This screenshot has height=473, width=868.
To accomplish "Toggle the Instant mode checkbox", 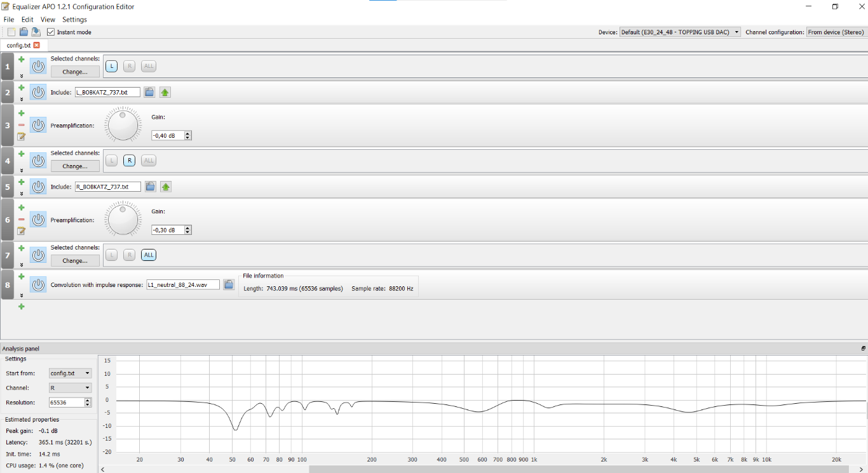I will click(51, 32).
